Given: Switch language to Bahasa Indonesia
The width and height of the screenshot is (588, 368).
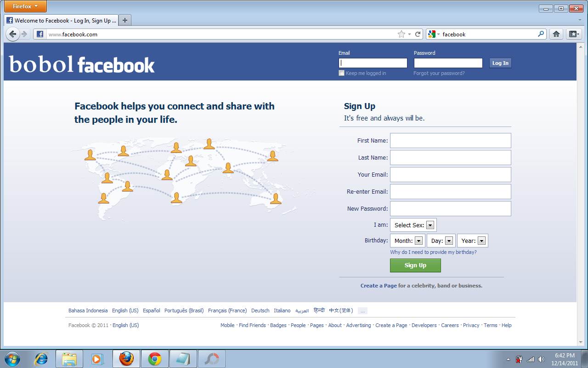Looking at the screenshot, I should pyautogui.click(x=88, y=310).
